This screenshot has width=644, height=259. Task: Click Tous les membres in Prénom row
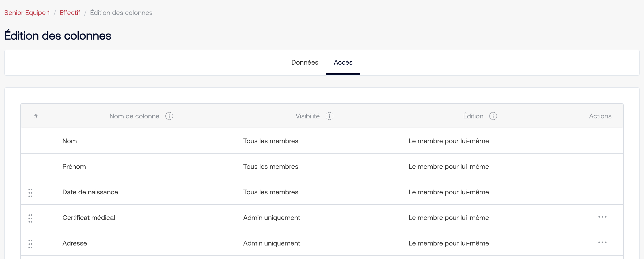[x=271, y=167]
